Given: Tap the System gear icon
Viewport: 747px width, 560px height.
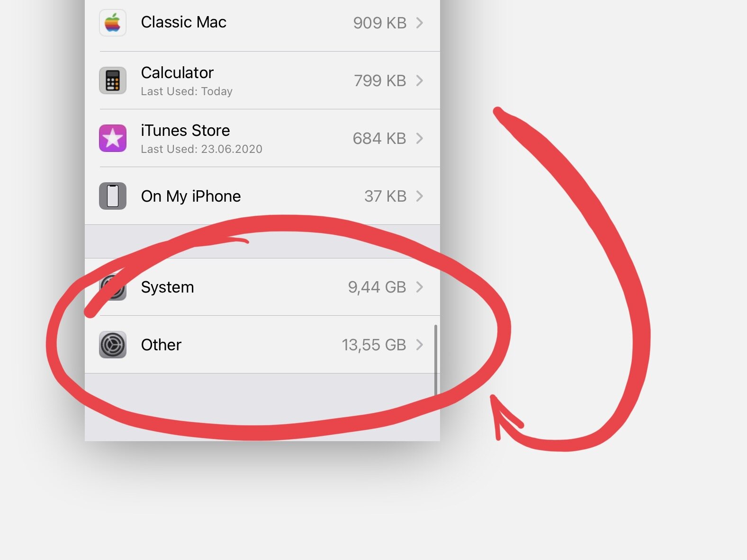Looking at the screenshot, I should click(113, 287).
